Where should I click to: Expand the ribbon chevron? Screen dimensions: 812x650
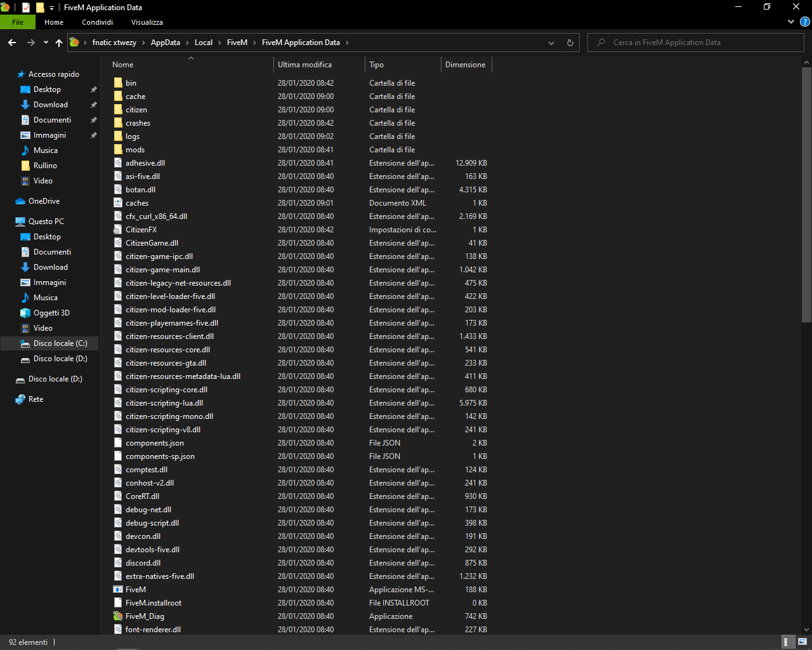tap(790, 22)
